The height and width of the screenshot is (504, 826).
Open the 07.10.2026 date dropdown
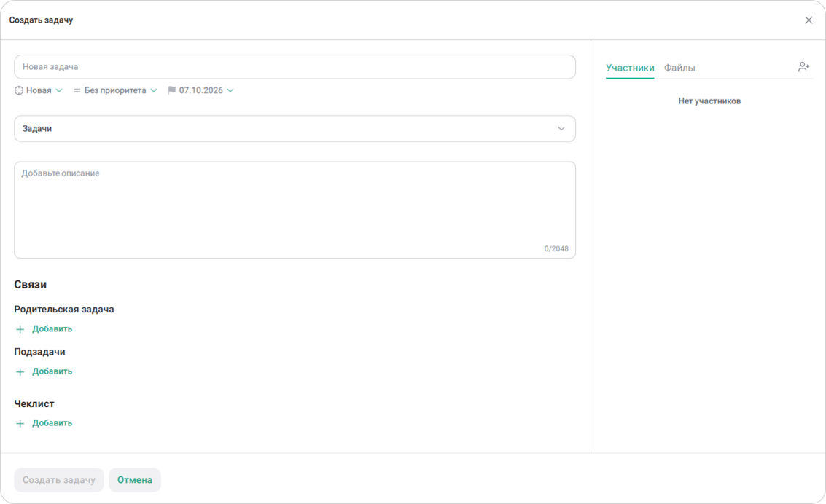coord(200,90)
